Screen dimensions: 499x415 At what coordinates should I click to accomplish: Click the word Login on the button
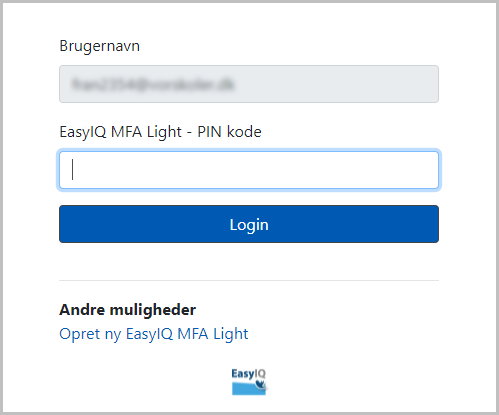pyautogui.click(x=249, y=225)
